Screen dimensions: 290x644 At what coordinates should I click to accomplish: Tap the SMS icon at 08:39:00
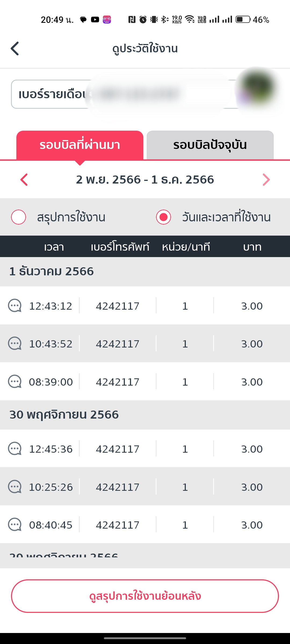coord(15,382)
